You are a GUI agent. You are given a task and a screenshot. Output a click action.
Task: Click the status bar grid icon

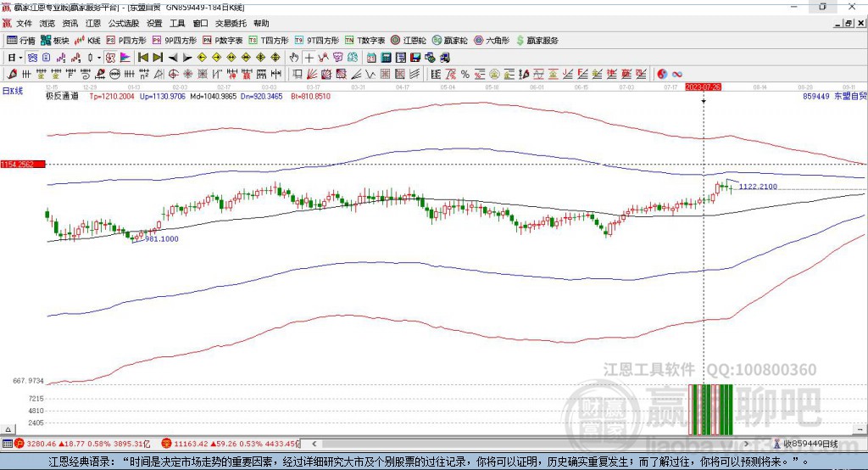click(7, 444)
